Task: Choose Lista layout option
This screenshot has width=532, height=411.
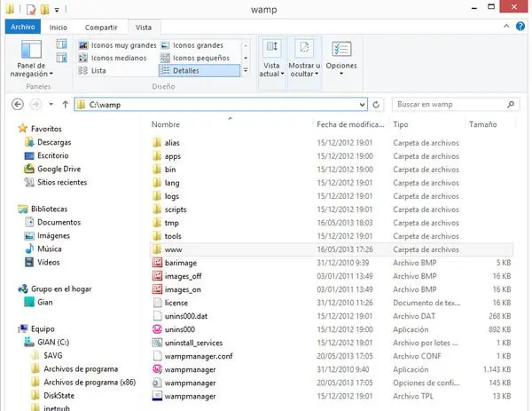Action: coord(92,71)
